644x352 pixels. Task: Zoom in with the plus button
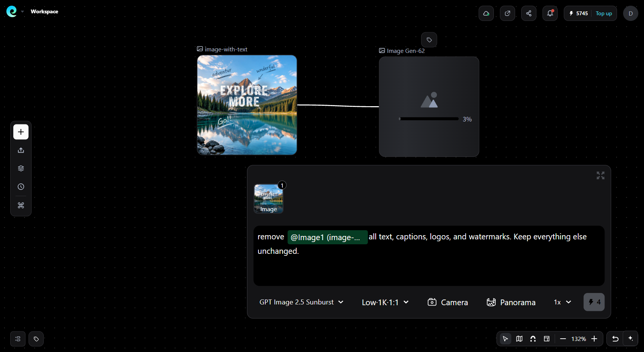click(x=594, y=339)
